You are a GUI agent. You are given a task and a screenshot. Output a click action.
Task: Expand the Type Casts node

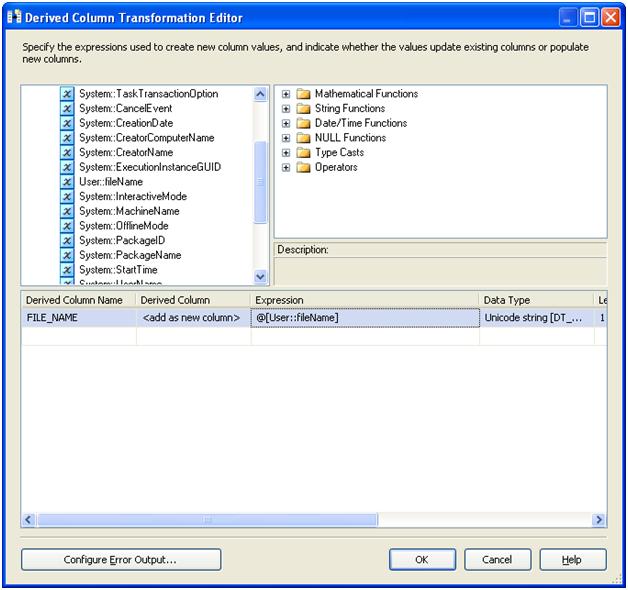pos(286,153)
